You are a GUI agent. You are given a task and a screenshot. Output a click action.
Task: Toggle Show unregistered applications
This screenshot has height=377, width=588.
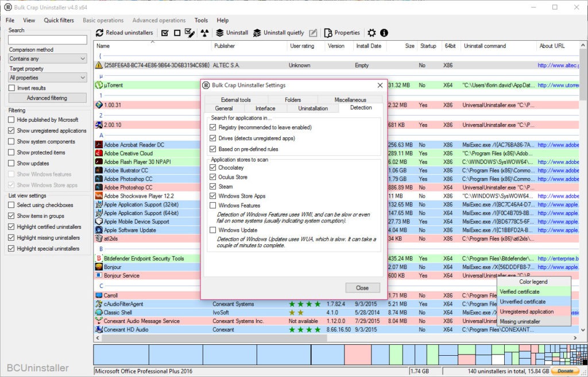pyautogui.click(x=11, y=130)
